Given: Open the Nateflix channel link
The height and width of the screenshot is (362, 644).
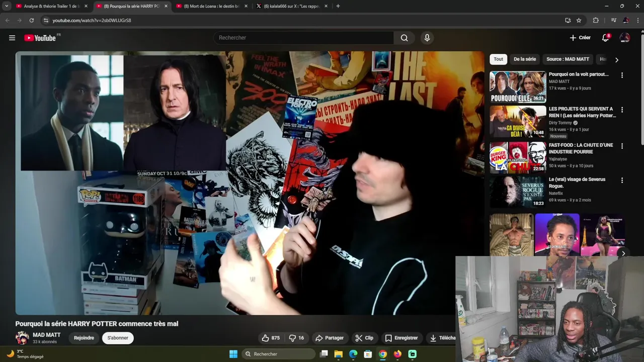Looking at the screenshot, I should pos(556,193).
